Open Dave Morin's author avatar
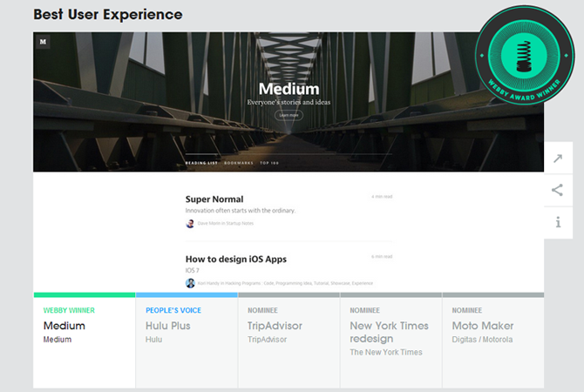The height and width of the screenshot is (392, 584). point(190,223)
